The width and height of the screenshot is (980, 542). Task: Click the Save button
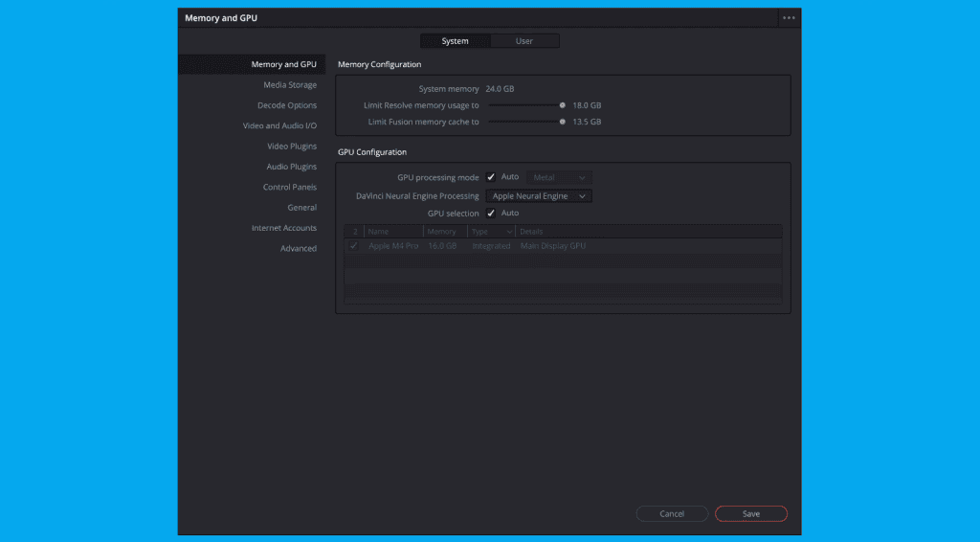point(750,514)
